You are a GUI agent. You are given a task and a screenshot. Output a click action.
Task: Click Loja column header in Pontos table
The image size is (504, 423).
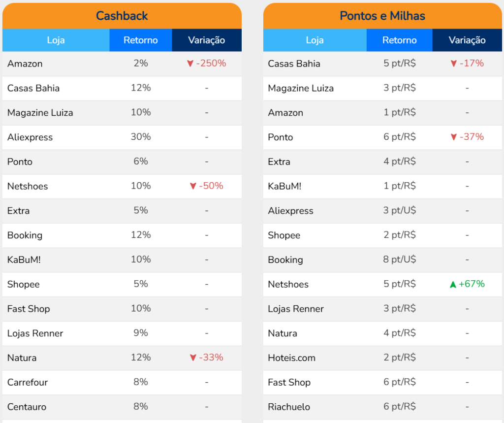click(x=315, y=40)
